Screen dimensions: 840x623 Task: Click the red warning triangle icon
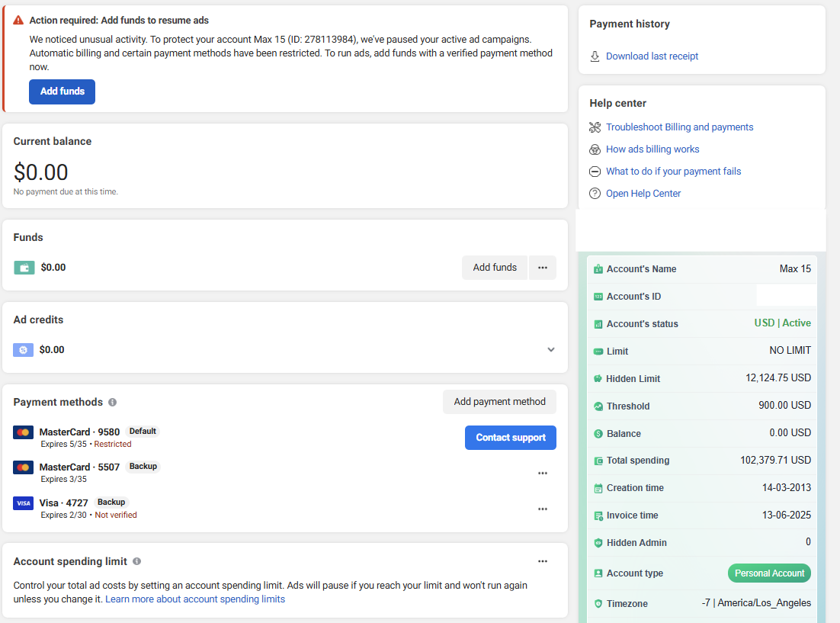[x=18, y=21]
